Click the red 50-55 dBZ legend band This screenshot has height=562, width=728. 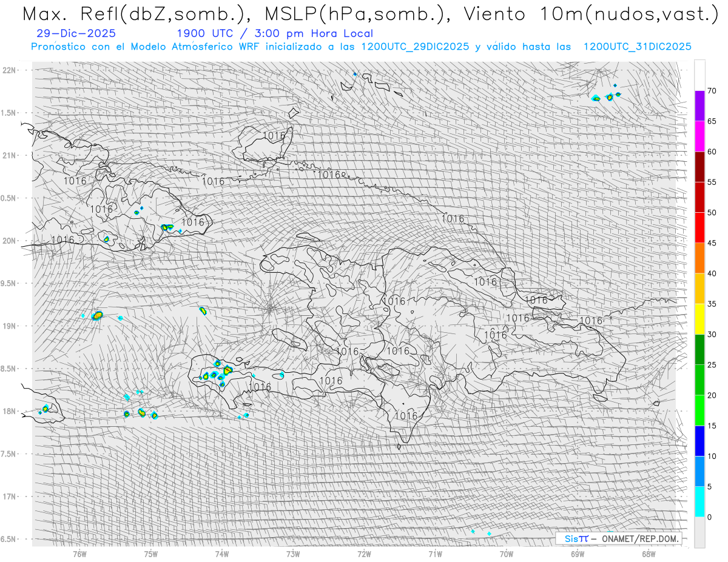[x=699, y=198]
